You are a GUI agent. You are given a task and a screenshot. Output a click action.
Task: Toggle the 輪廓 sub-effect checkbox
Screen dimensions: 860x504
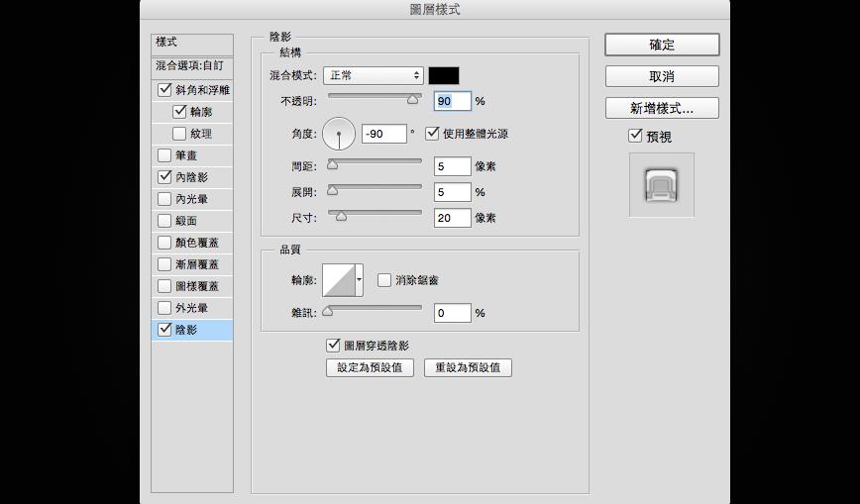(x=179, y=112)
